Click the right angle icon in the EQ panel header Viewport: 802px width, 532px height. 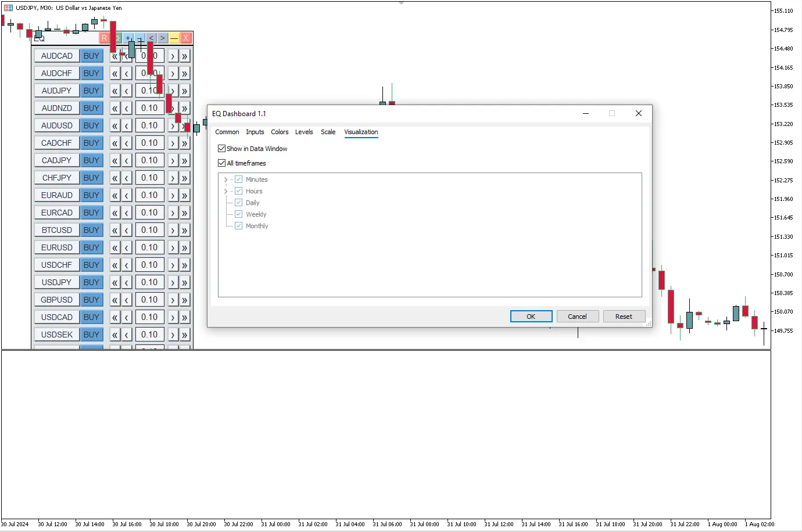click(163, 38)
